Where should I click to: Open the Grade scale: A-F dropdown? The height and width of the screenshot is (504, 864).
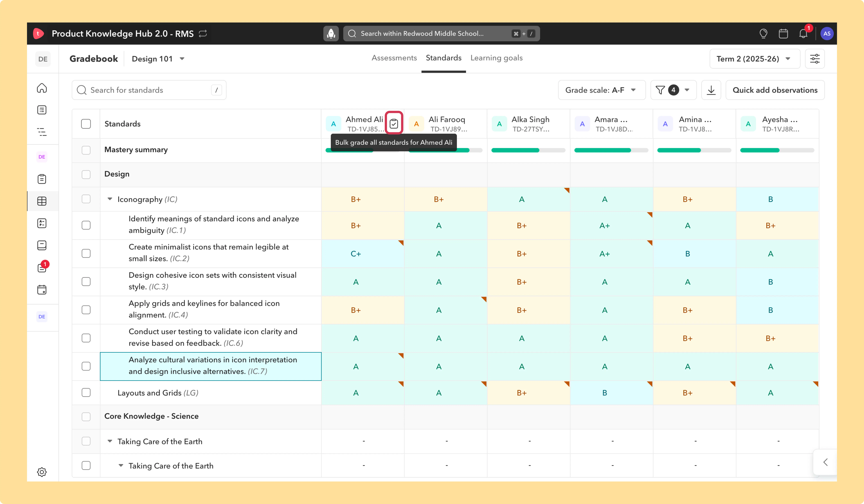click(602, 90)
